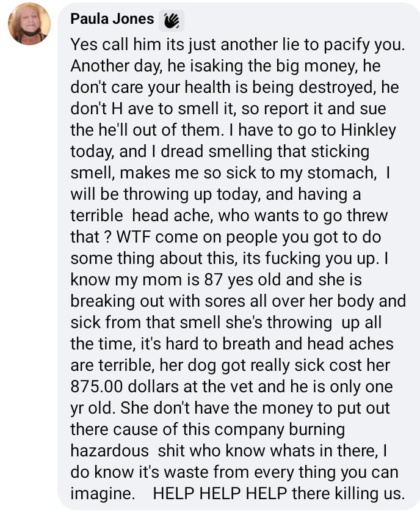The height and width of the screenshot is (512, 420).
Task: Open the Paula Jones profile name link
Action: click(112, 19)
